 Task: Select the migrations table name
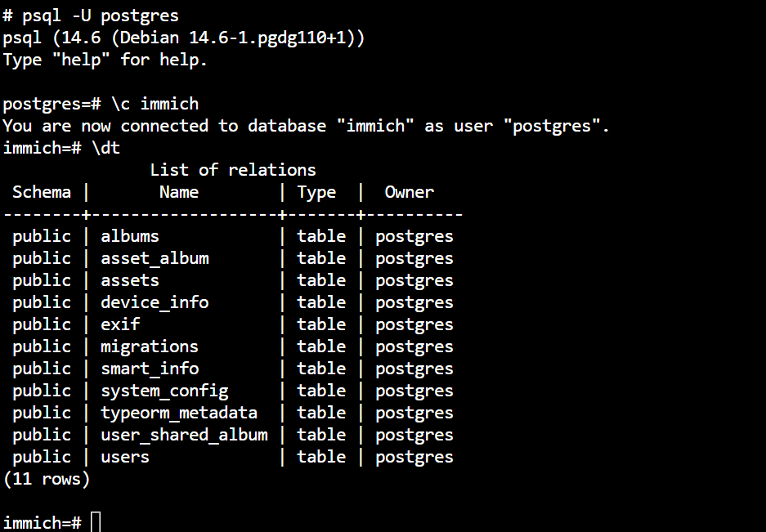pos(150,346)
